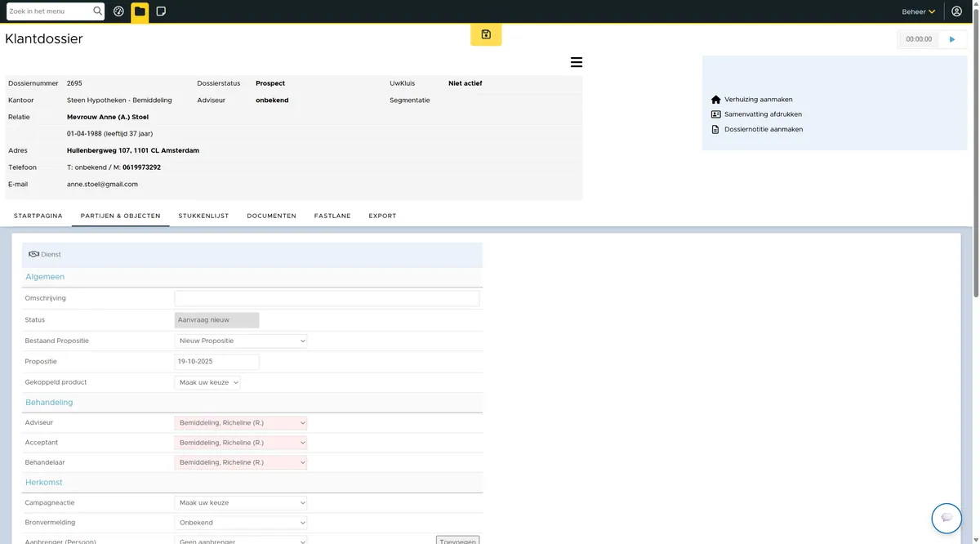Switch to the Fastlane tab
The height and width of the screenshot is (544, 980).
332,216
